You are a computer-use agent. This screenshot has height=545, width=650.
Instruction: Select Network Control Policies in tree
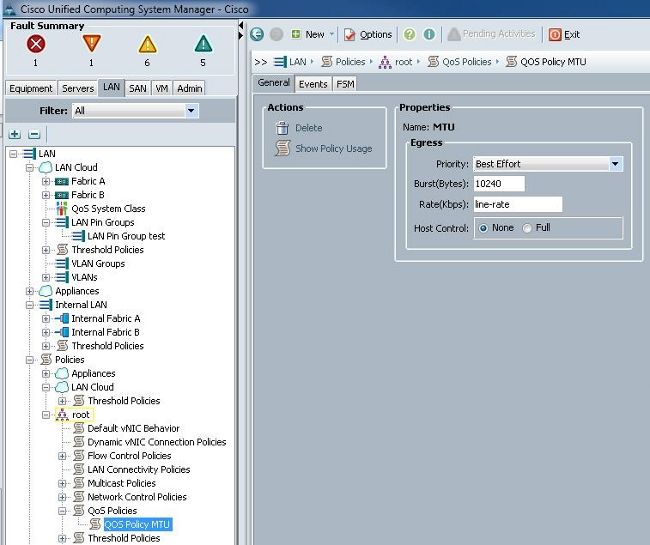pyautogui.click(x=137, y=497)
